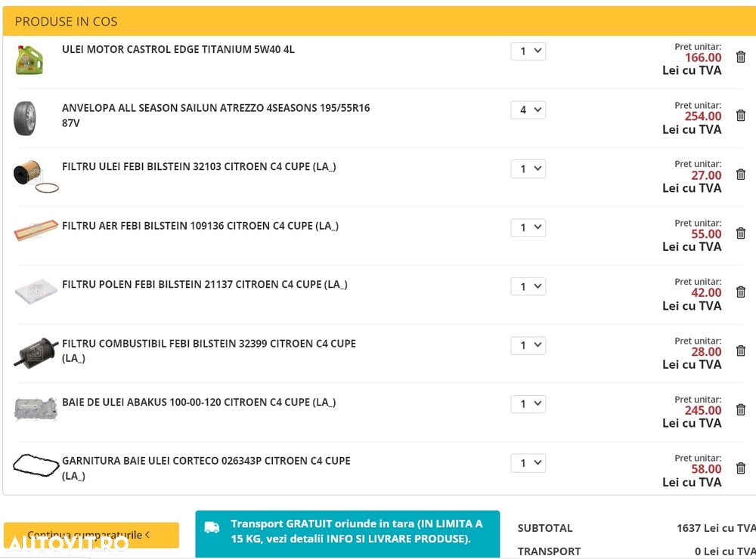Viewport: 756px width, 559px height.
Task: Open ANVELOPA ALL SEASON SAILUN ATREZZO product
Action: click(215, 115)
